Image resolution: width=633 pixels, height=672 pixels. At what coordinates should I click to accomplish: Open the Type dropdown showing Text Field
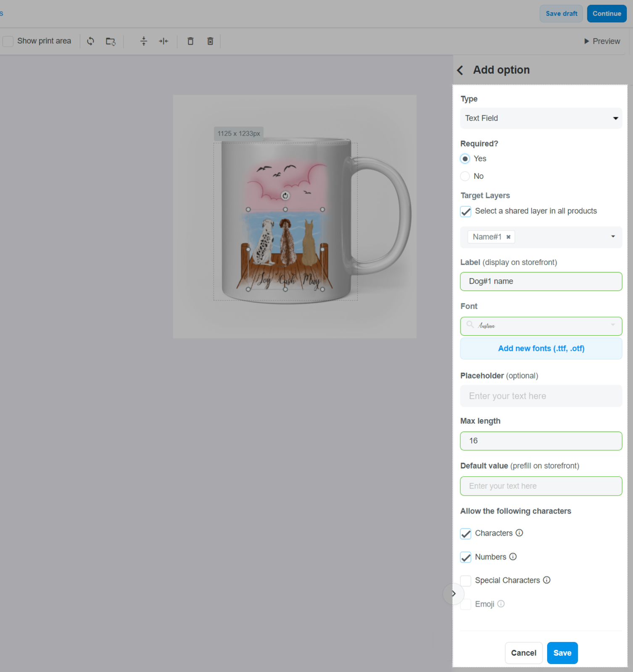(541, 118)
